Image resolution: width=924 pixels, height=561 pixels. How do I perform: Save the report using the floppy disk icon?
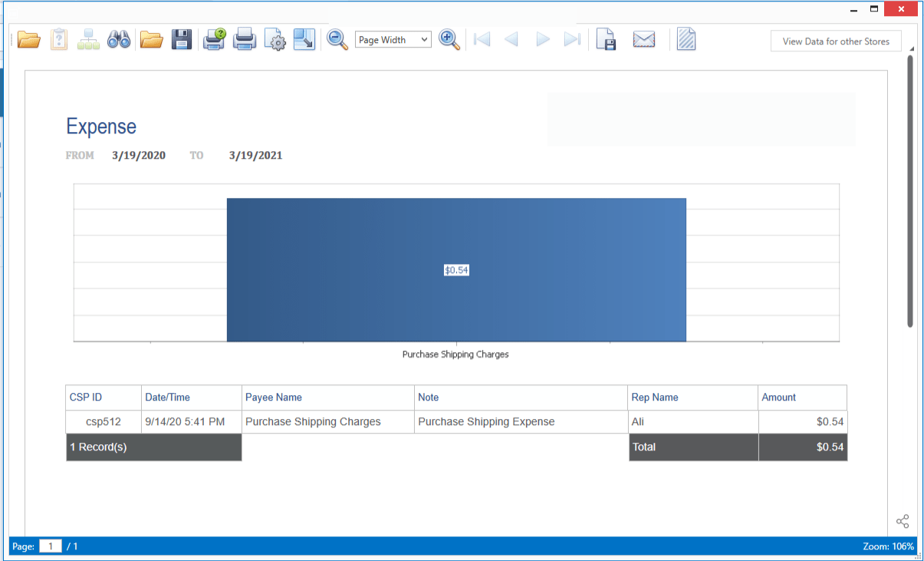pos(182,39)
